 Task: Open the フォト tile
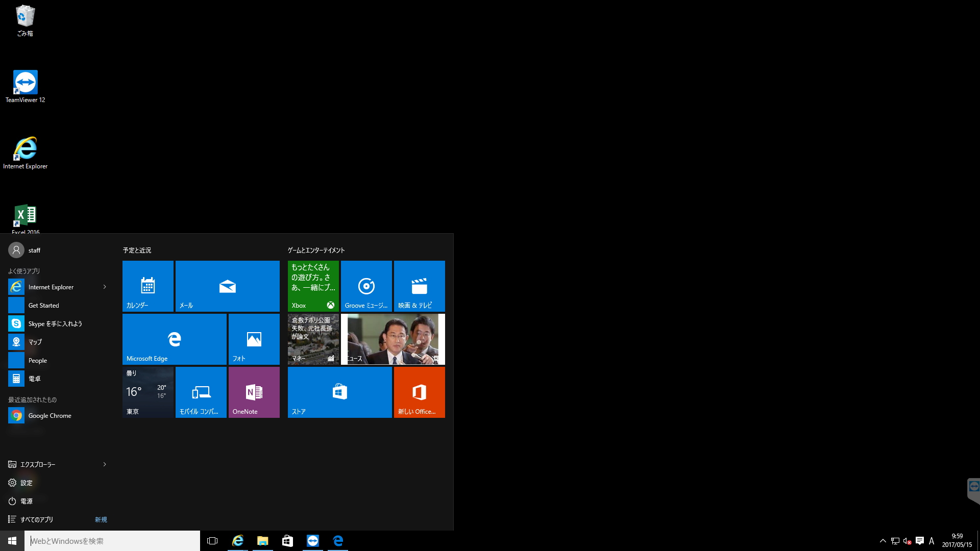pos(254,339)
